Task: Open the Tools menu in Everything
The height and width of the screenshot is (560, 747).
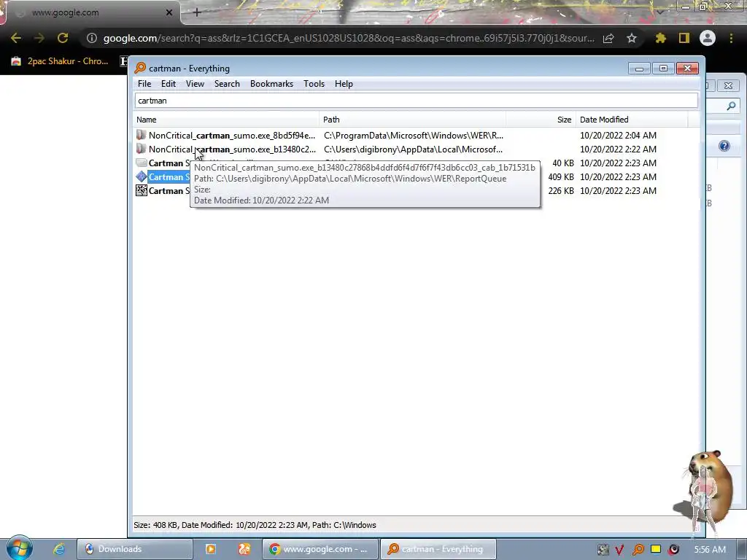Action: click(314, 84)
